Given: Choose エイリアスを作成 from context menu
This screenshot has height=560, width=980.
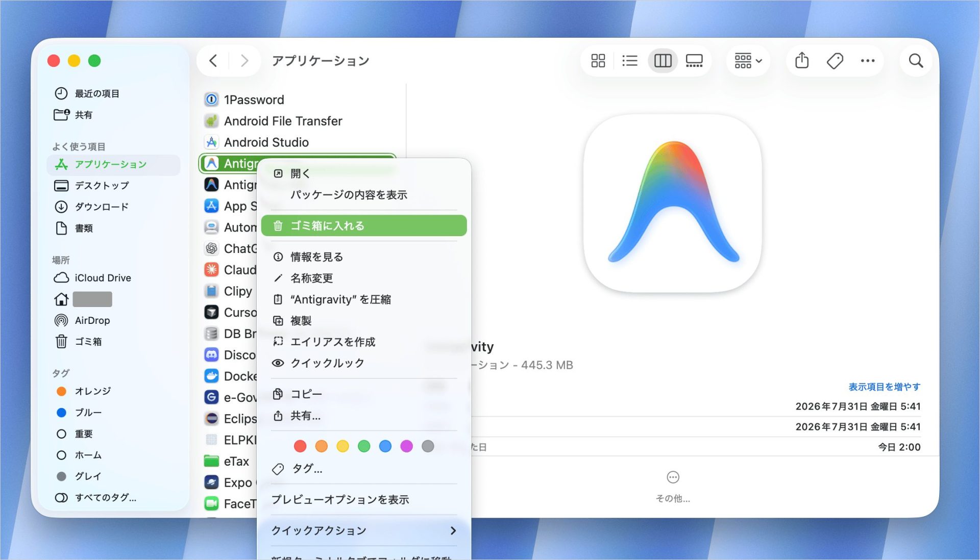Looking at the screenshot, I should tap(364, 342).
